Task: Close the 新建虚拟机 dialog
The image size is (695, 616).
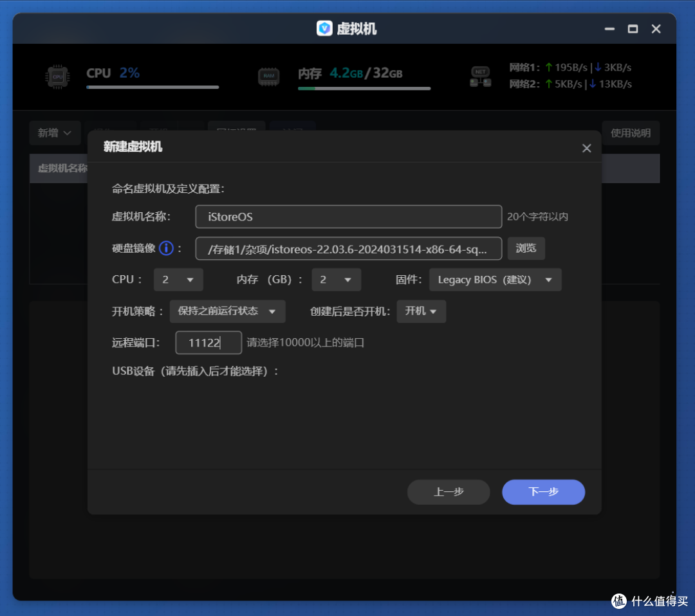Action: tap(586, 149)
